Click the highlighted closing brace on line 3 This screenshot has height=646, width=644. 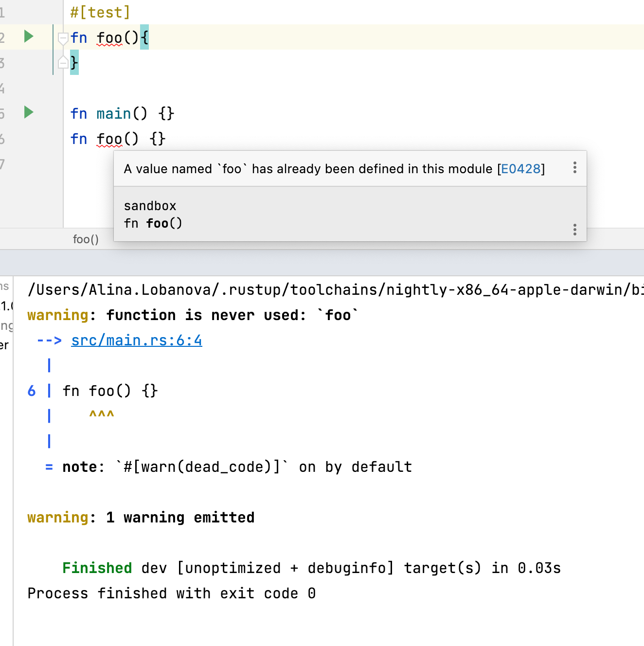click(73, 62)
